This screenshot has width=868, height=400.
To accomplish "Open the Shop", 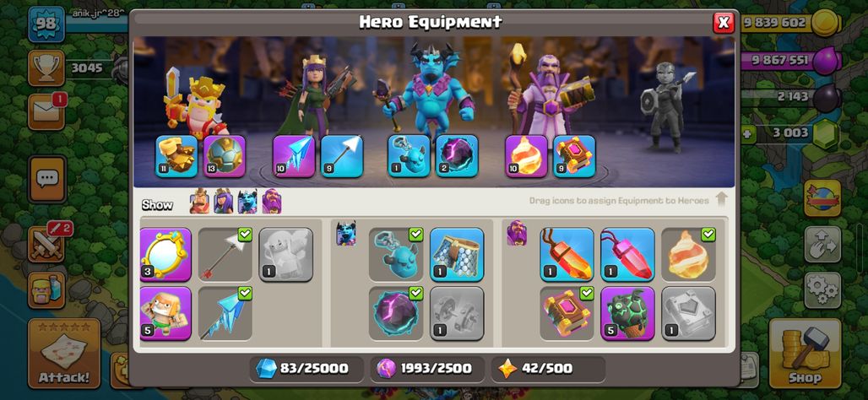I will coord(805,354).
